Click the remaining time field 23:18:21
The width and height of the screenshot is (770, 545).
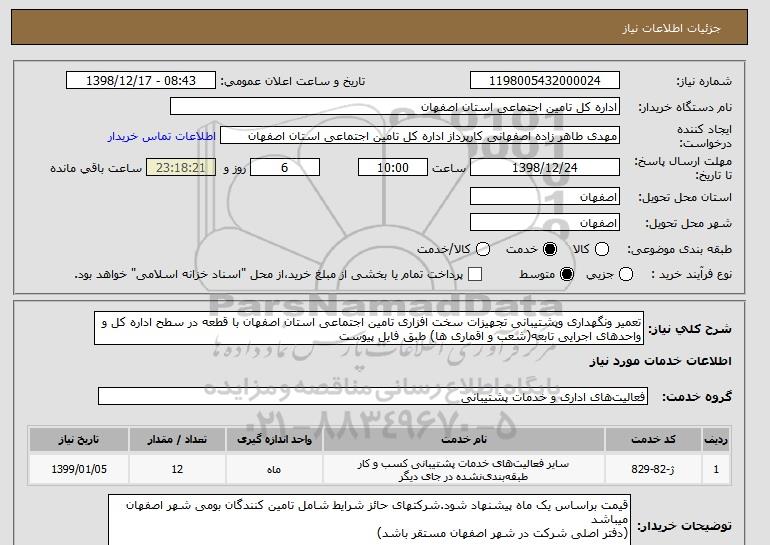pos(181,167)
